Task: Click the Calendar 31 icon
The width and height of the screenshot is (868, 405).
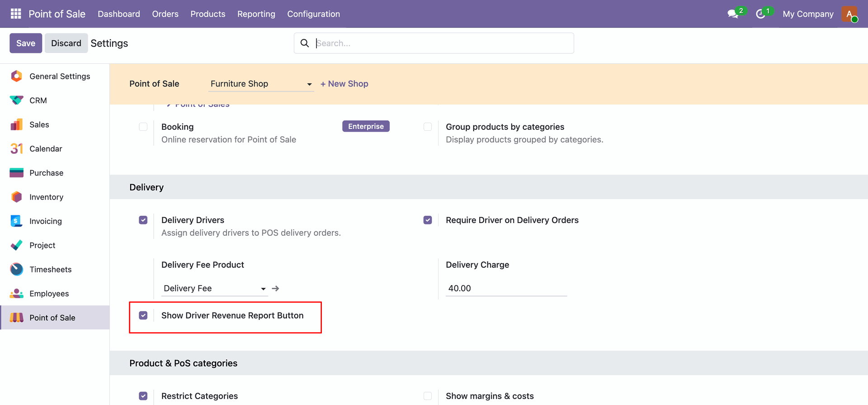Action: click(x=16, y=148)
